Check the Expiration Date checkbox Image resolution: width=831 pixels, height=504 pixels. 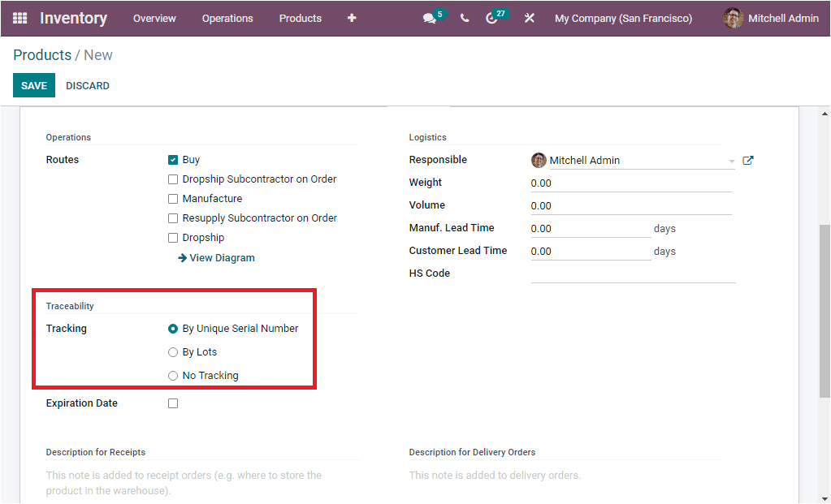point(173,403)
